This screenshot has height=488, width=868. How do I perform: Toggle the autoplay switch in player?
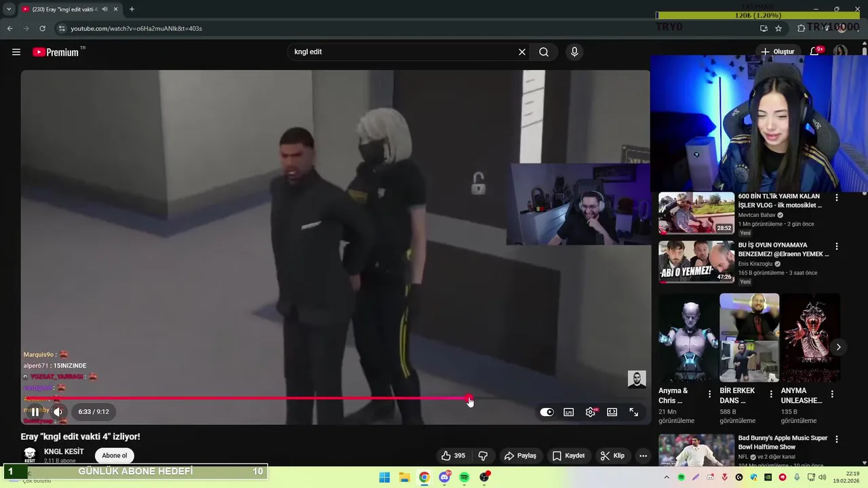coord(547,412)
